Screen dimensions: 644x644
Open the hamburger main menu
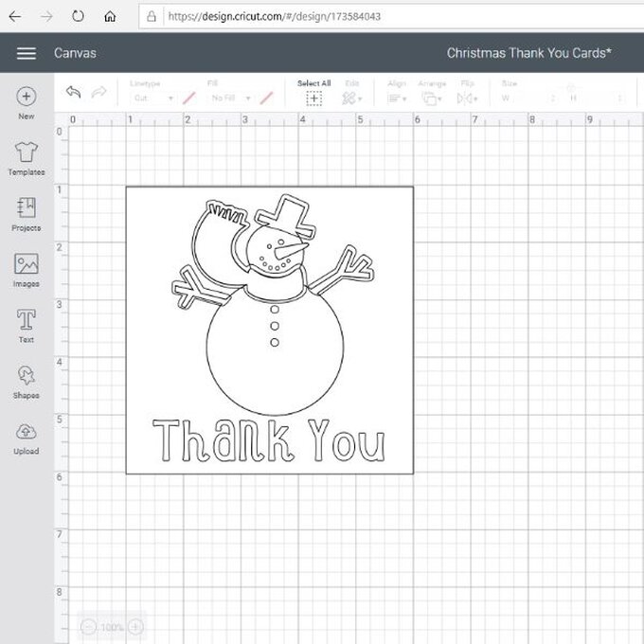click(27, 53)
